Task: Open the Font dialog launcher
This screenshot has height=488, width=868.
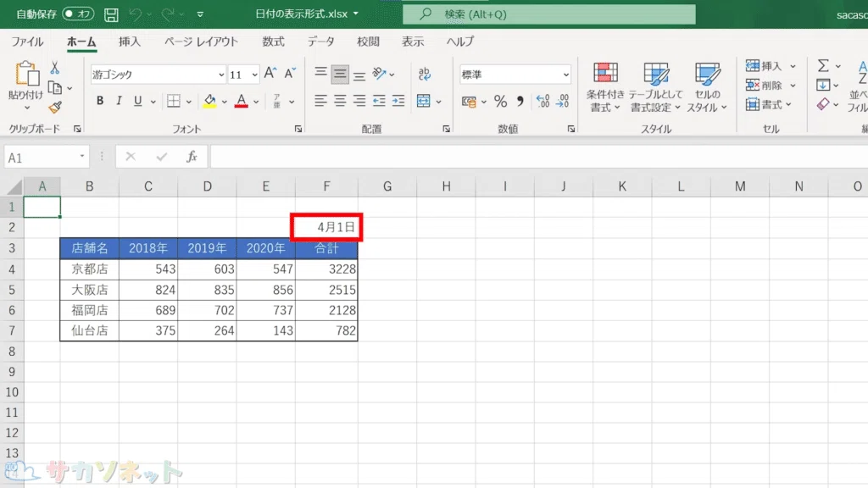Action: point(298,129)
